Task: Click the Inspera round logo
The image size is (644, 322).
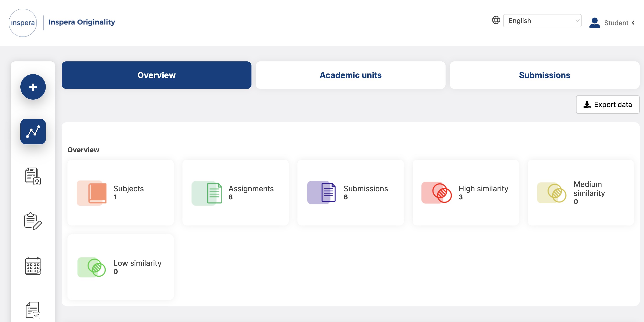Action: point(23,23)
